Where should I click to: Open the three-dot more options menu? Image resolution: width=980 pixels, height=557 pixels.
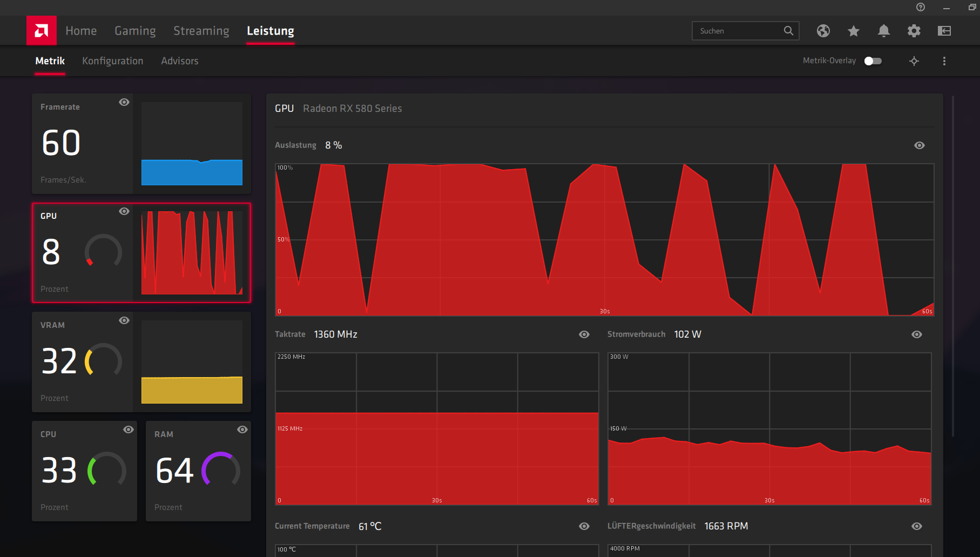(944, 61)
